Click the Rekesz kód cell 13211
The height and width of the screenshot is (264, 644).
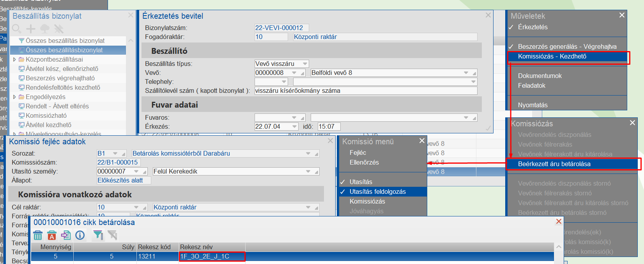pos(157,256)
